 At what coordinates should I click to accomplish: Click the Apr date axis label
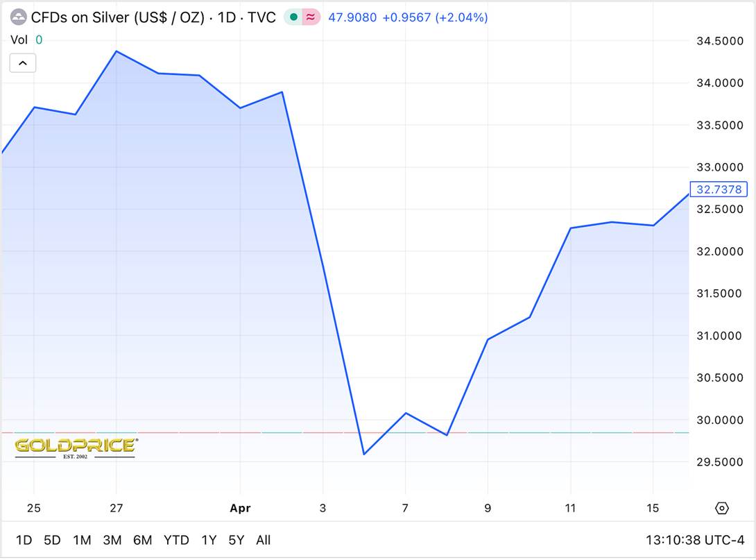(x=240, y=509)
